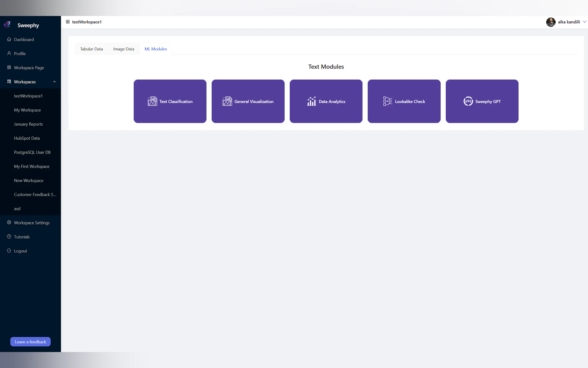The image size is (588, 368).
Task: Open the Data Analytics module card
Action: click(x=326, y=101)
